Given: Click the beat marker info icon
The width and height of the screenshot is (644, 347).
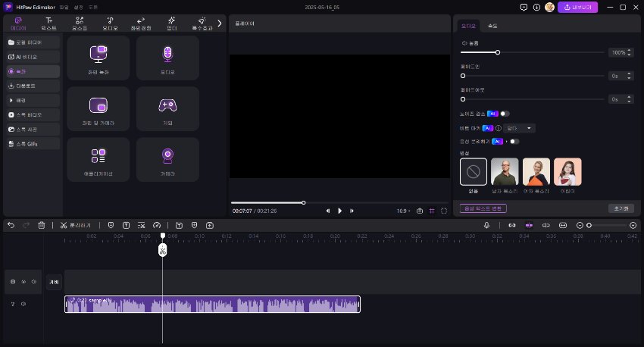Looking at the screenshot, I should coord(499,128).
